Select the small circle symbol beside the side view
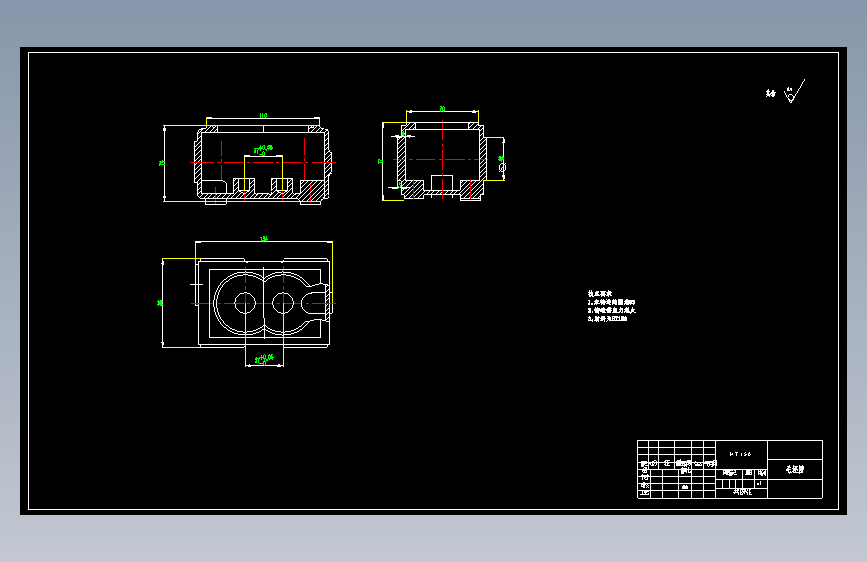This screenshot has width=867, height=562. pos(502,167)
